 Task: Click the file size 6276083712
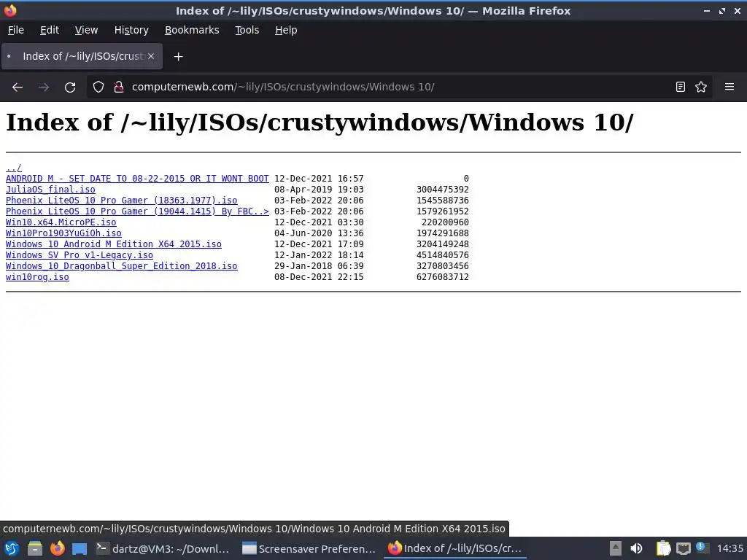point(443,277)
